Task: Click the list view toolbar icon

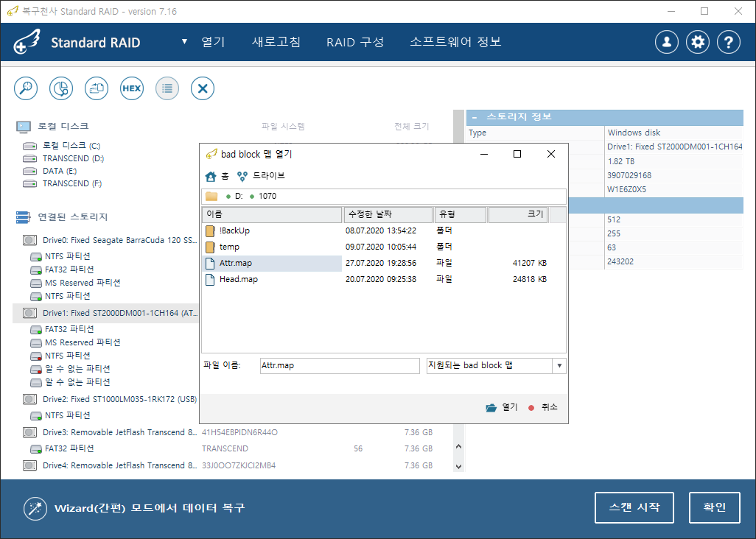Action: [167, 88]
